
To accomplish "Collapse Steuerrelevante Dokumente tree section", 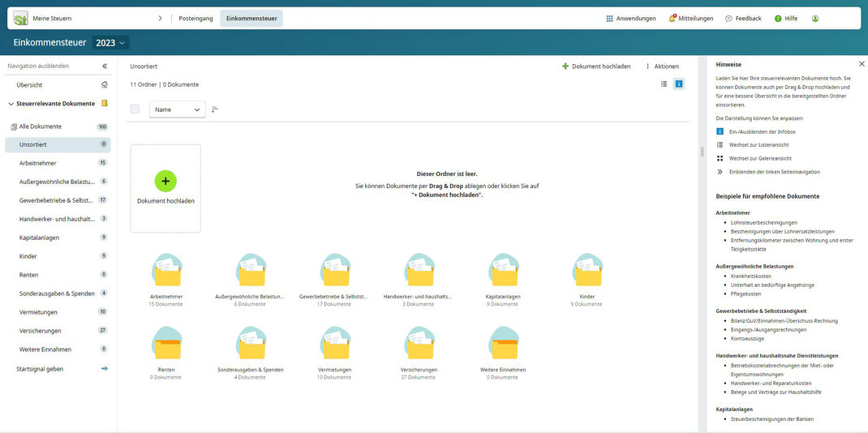I will click(x=11, y=104).
